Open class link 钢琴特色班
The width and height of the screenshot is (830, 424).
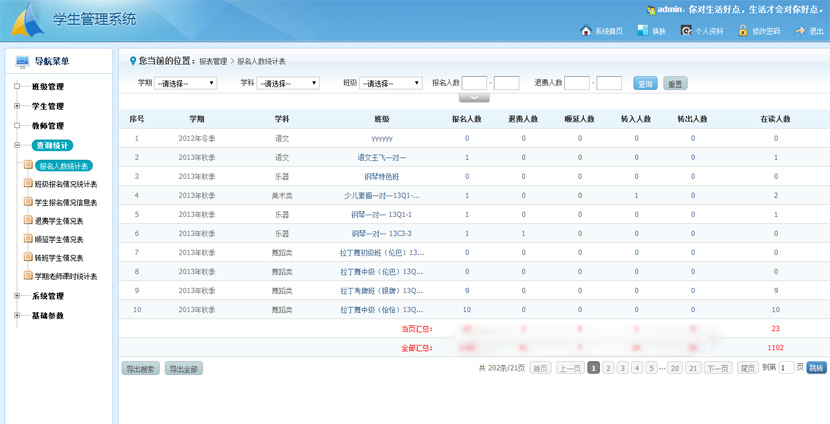pyautogui.click(x=382, y=177)
